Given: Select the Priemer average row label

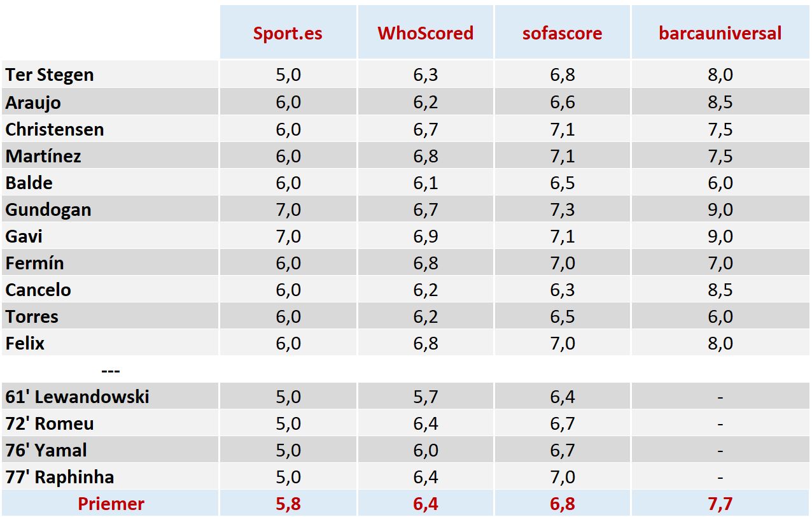Looking at the screenshot, I should pyautogui.click(x=111, y=504).
